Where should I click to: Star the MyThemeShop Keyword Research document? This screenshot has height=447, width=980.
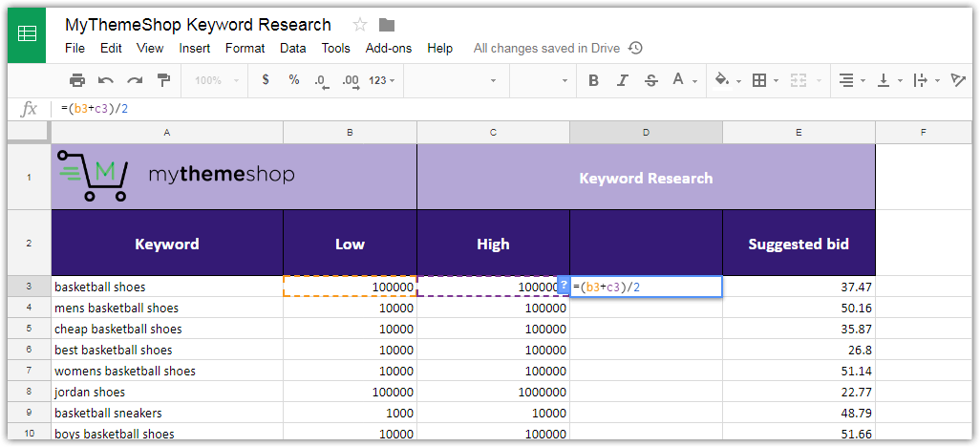[x=359, y=25]
